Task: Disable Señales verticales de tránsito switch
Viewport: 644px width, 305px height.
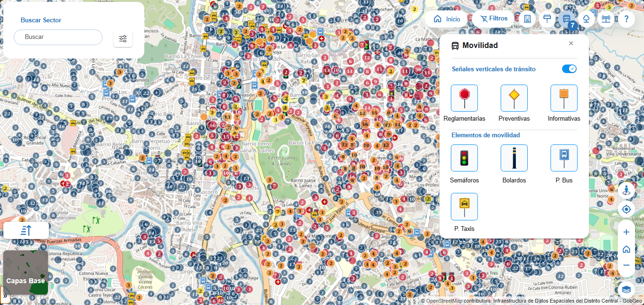Action: (569, 69)
